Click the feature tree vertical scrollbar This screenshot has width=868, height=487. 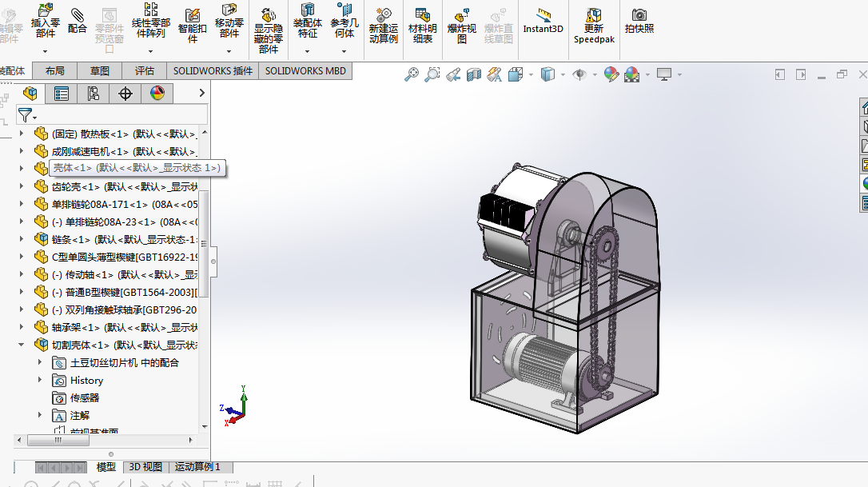(204, 244)
